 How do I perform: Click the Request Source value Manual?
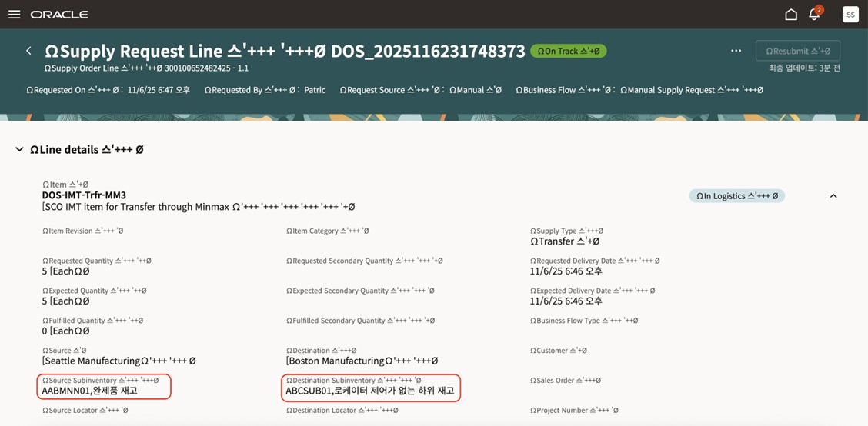475,90
